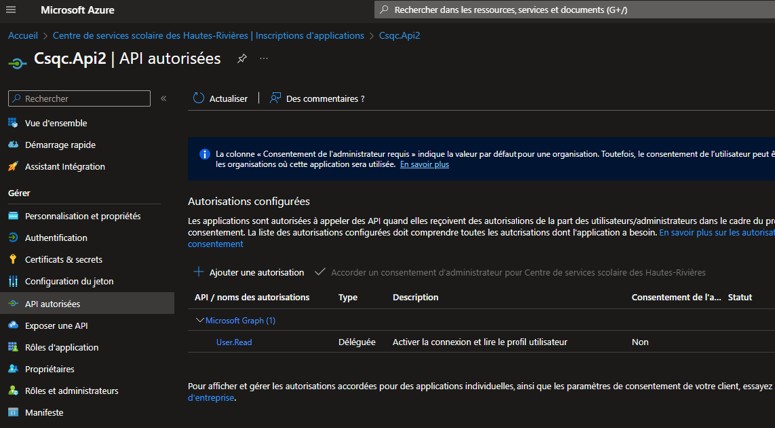Click the Consentement de l'a... column header

pyautogui.click(x=676, y=297)
